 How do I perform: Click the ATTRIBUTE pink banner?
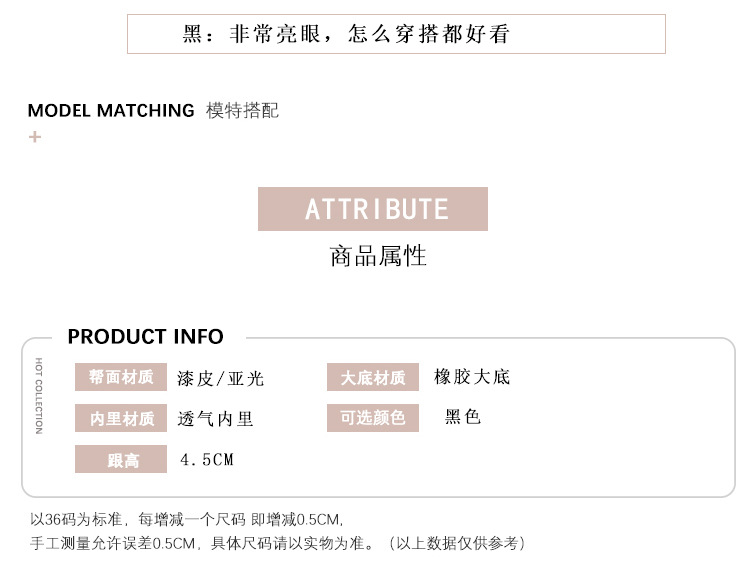[x=373, y=209]
